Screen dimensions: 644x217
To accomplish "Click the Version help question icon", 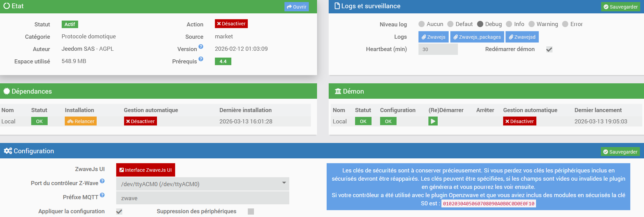I will pyautogui.click(x=201, y=47).
